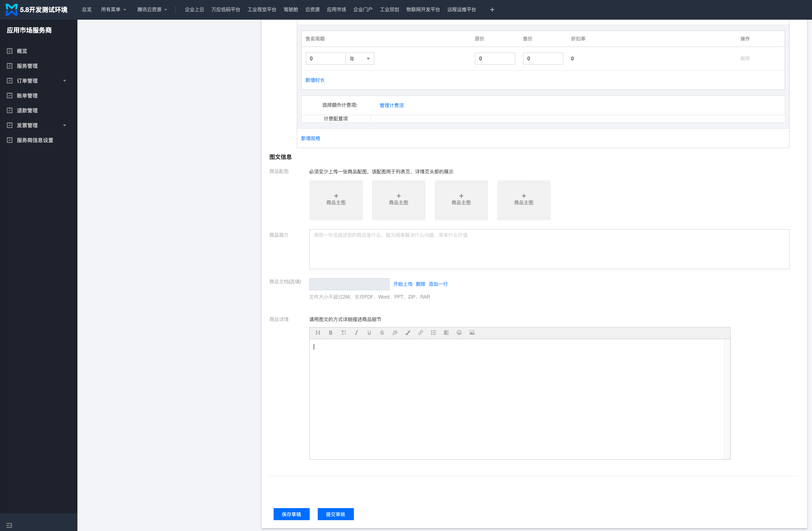This screenshot has height=531, width=812.
Task: Toggle Underline formatting in editor
Action: pyautogui.click(x=369, y=333)
